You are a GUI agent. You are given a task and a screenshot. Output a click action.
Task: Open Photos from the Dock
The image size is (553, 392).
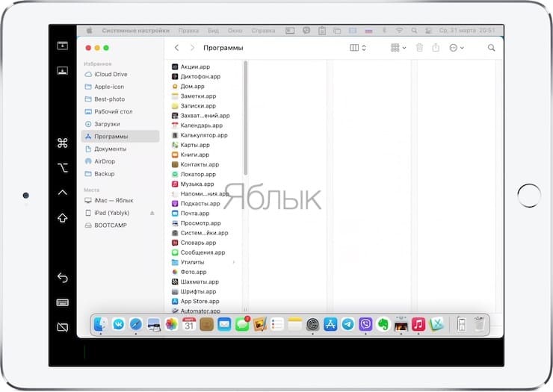click(x=171, y=324)
